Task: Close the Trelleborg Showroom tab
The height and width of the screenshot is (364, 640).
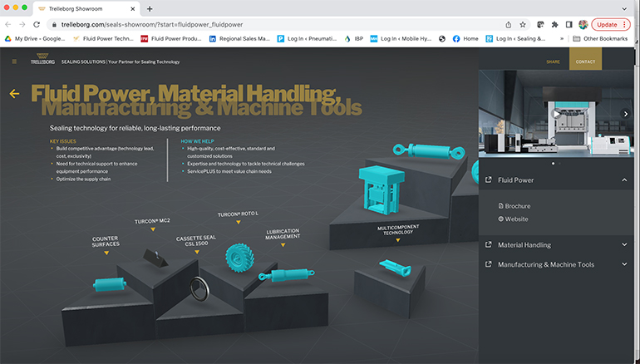Action: coord(133,8)
